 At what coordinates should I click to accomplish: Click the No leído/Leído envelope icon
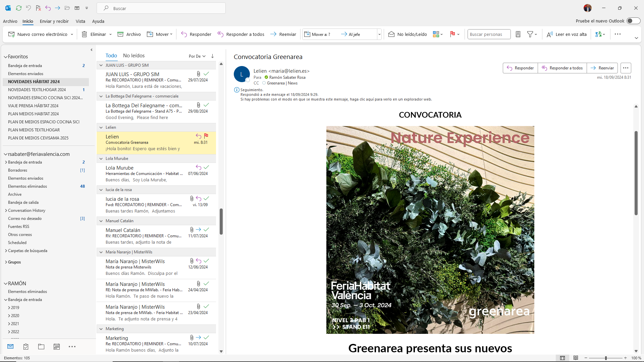391,34
